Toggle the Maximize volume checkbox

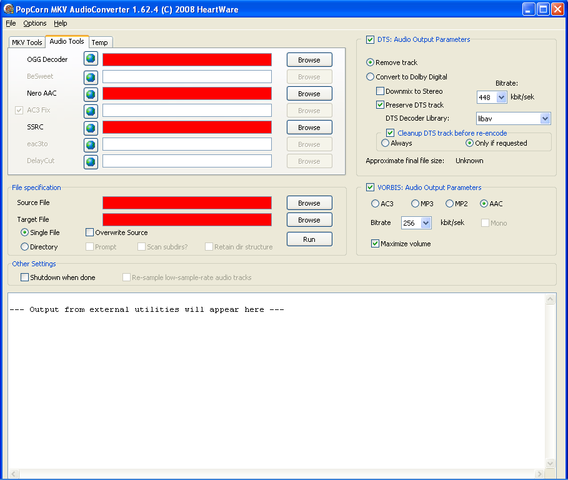click(375, 243)
